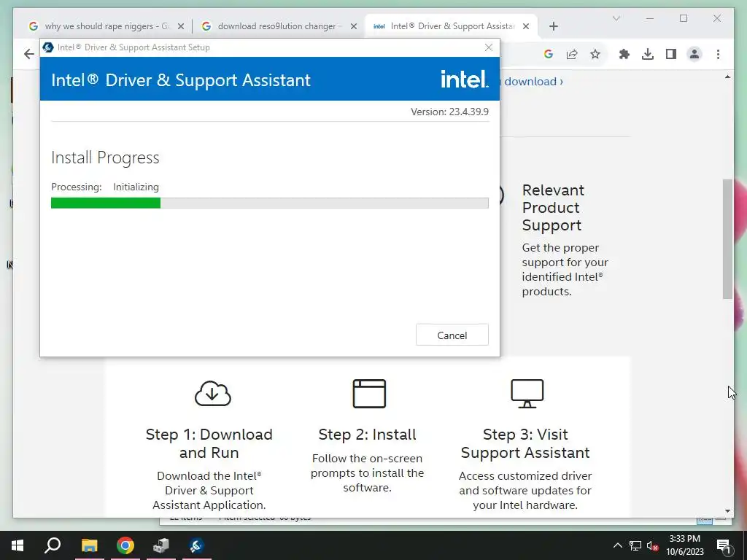
Task: Open File Explorer from the taskbar
Action: tap(89, 545)
